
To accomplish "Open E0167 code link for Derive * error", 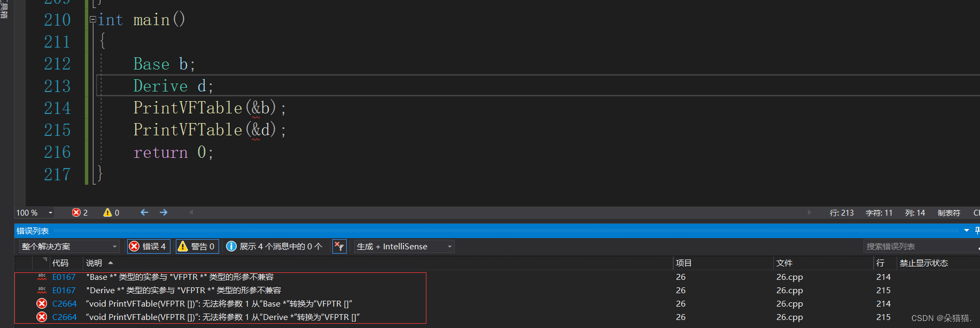I will (64, 290).
